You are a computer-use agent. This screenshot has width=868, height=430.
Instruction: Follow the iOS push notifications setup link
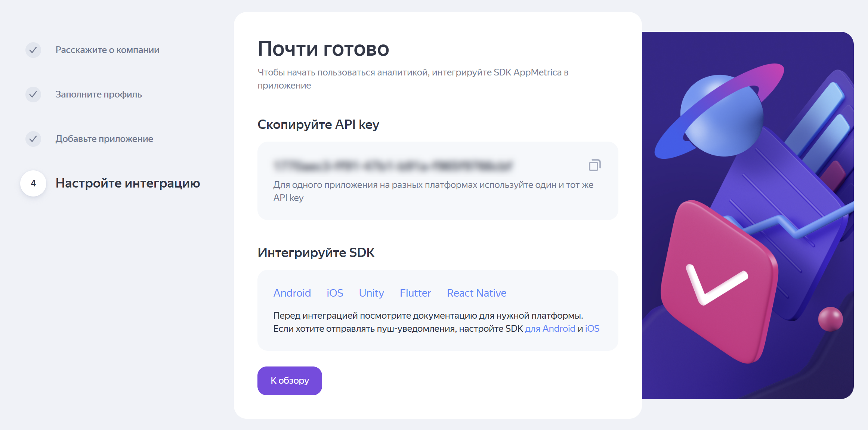pyautogui.click(x=592, y=329)
